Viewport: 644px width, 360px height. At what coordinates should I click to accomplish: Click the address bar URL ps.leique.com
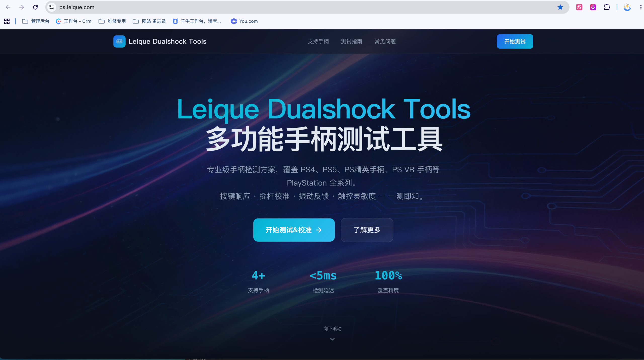click(x=77, y=7)
